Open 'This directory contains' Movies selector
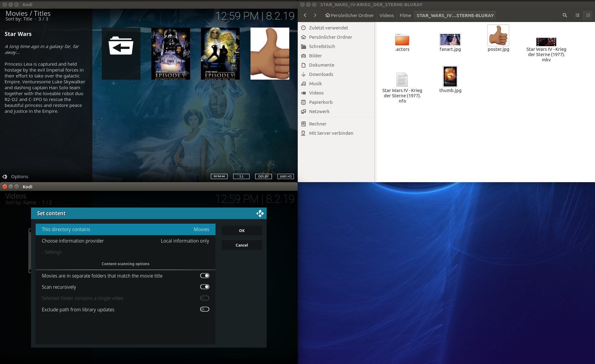 pos(126,229)
